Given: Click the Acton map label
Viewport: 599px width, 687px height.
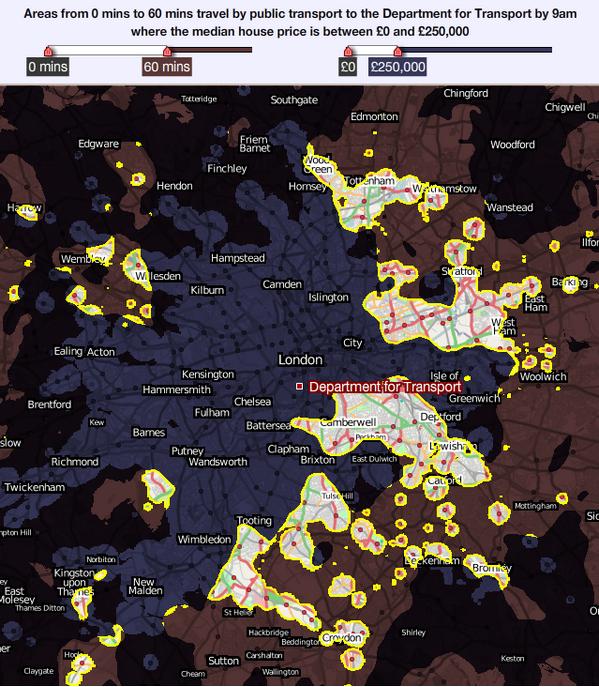Looking at the screenshot, I should (x=101, y=352).
